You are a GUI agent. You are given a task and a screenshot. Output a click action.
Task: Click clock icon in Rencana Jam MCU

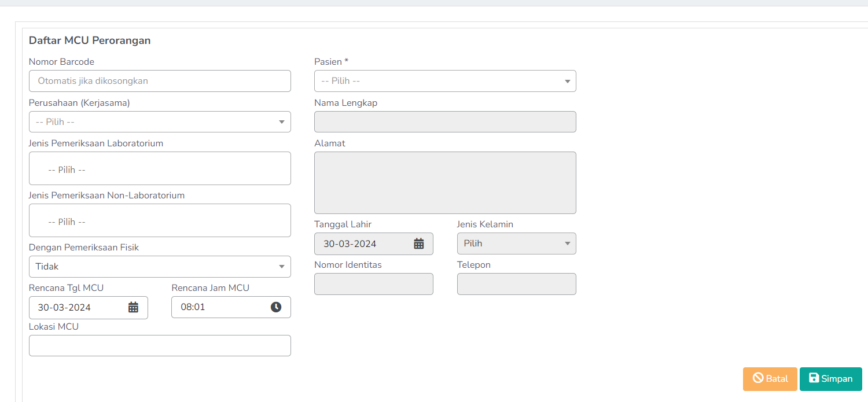[x=276, y=307]
